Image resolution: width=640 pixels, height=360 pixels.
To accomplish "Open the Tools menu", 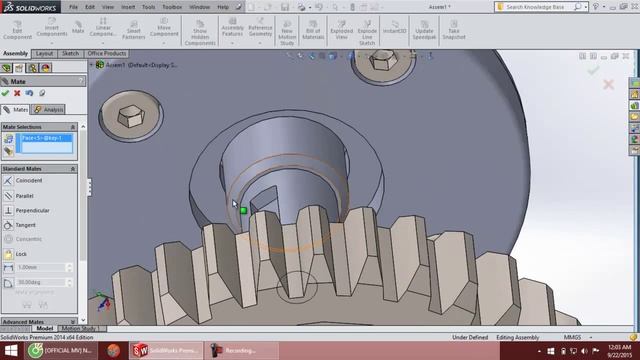I will click(149, 7).
